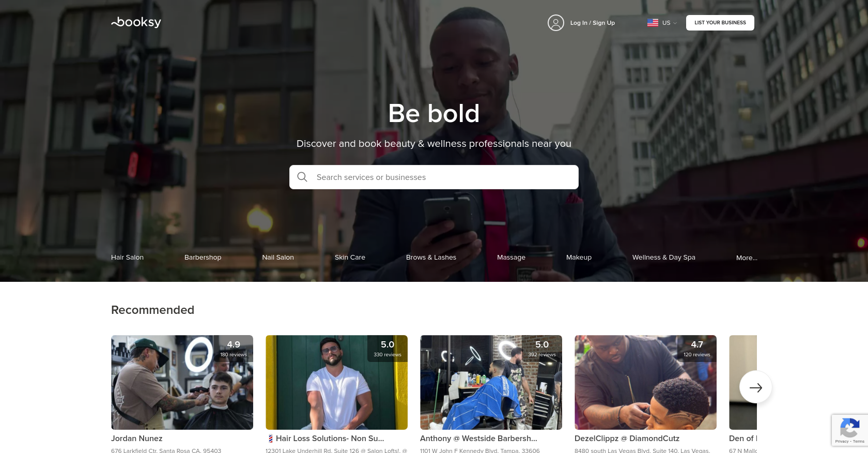Open the US country dropdown
The width and height of the screenshot is (868, 453).
tap(662, 23)
